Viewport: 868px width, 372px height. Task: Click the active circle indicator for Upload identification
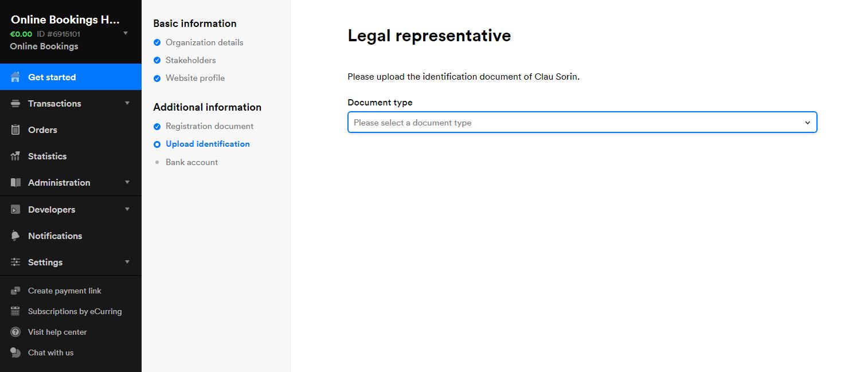(157, 144)
